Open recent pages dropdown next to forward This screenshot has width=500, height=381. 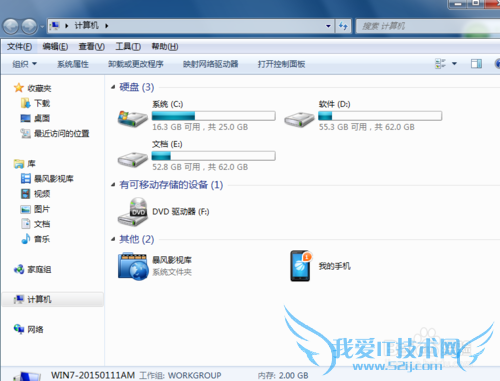[42, 26]
